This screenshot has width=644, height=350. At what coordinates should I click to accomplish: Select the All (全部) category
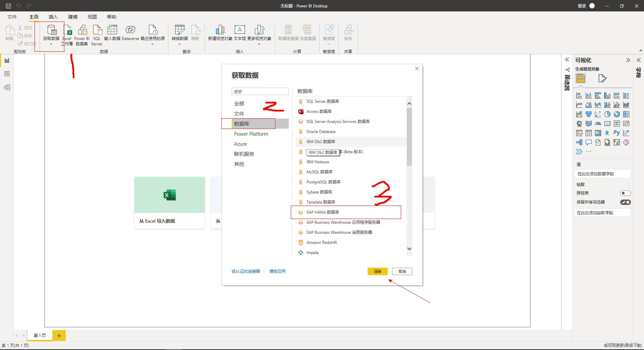[239, 103]
